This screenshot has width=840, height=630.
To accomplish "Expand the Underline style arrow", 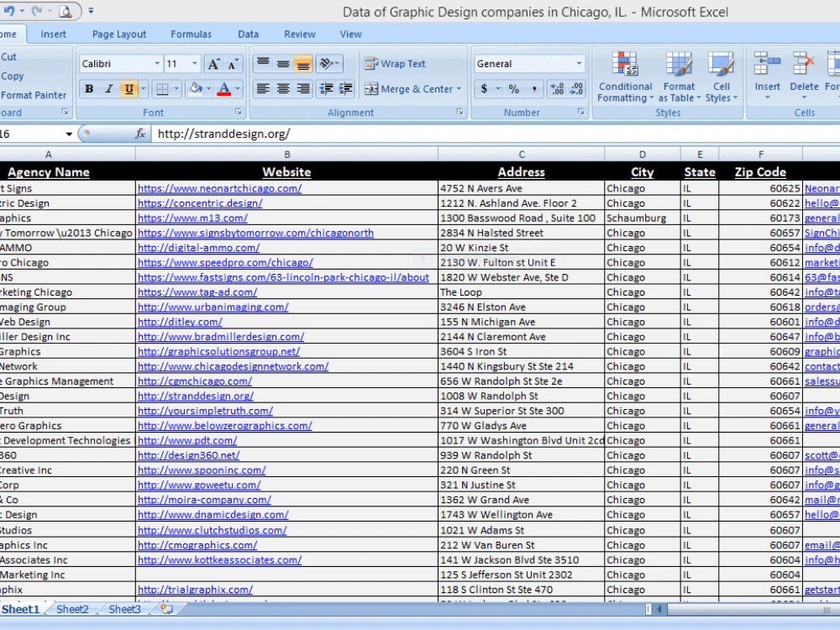I will click(143, 89).
